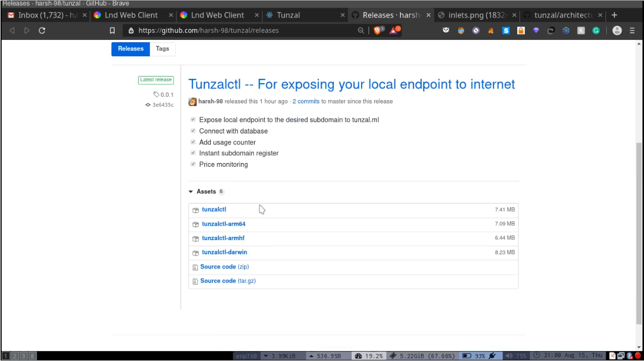The width and height of the screenshot is (644, 361).
Task: Open the purple diamond extension icon
Action: (536, 31)
